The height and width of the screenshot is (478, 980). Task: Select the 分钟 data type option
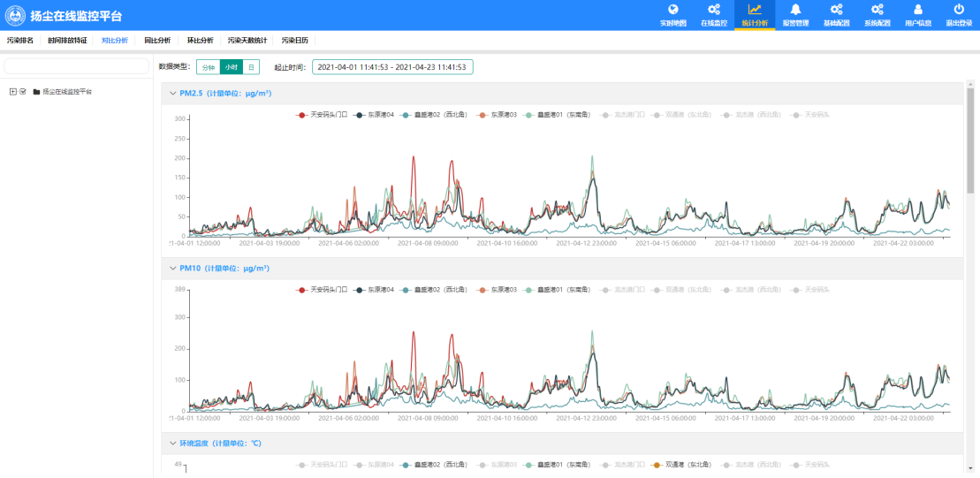208,67
